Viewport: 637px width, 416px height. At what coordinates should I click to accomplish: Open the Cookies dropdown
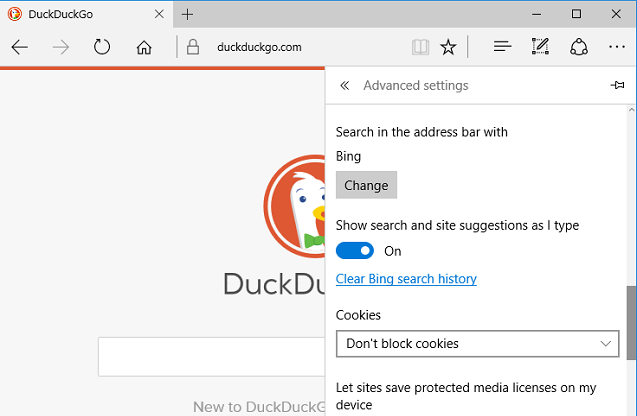478,344
